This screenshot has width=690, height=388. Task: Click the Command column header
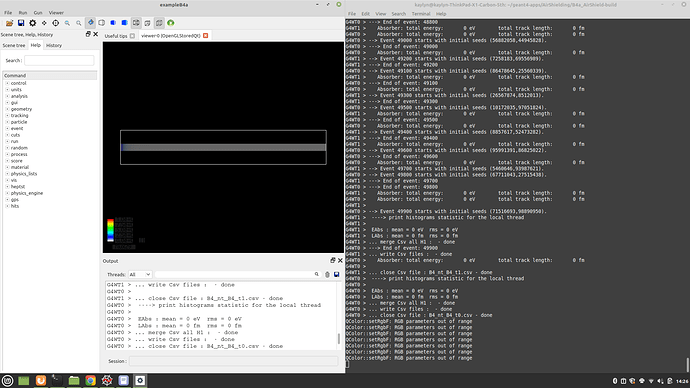[x=50, y=76]
